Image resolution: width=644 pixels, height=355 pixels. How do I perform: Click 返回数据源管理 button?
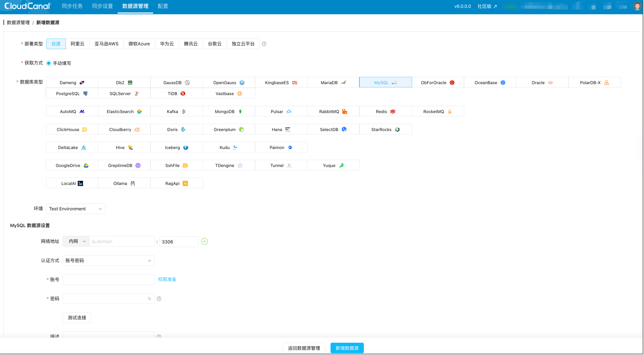click(x=304, y=348)
